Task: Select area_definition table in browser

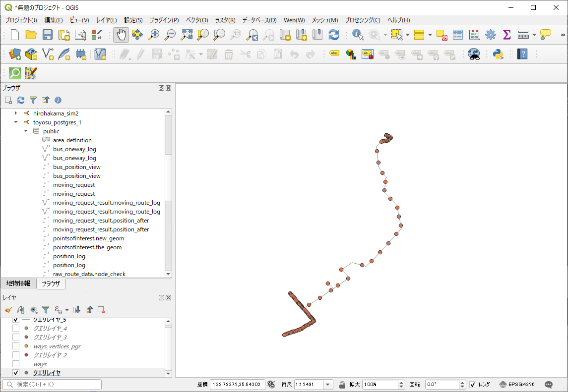Action: pos(72,140)
